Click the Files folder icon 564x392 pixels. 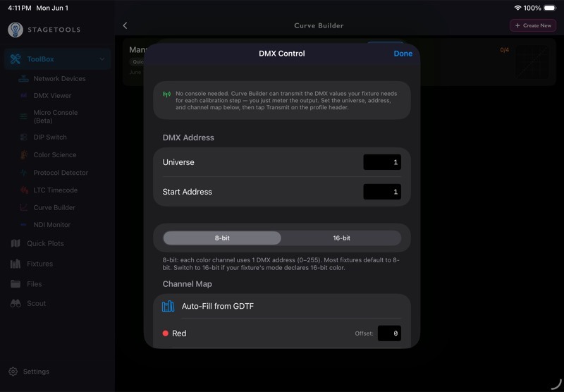(16, 284)
